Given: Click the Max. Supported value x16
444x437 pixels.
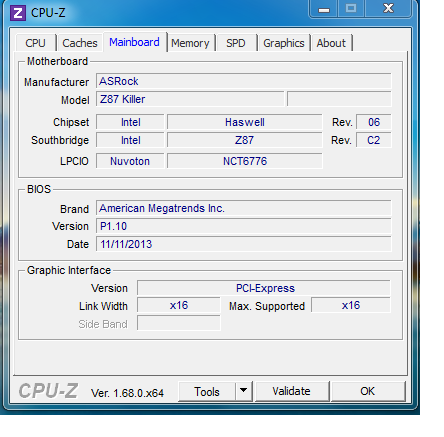Looking at the screenshot, I should pos(351,305).
